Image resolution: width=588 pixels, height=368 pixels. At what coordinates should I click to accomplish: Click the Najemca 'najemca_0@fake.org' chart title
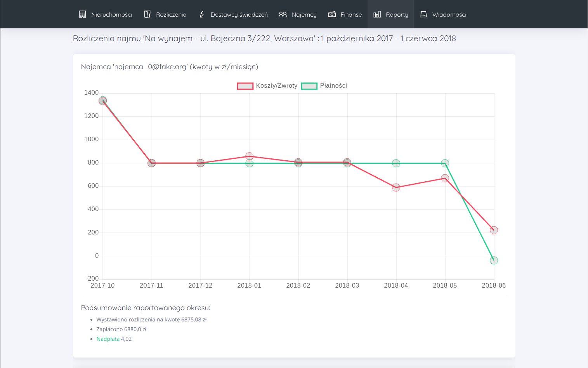(x=170, y=67)
